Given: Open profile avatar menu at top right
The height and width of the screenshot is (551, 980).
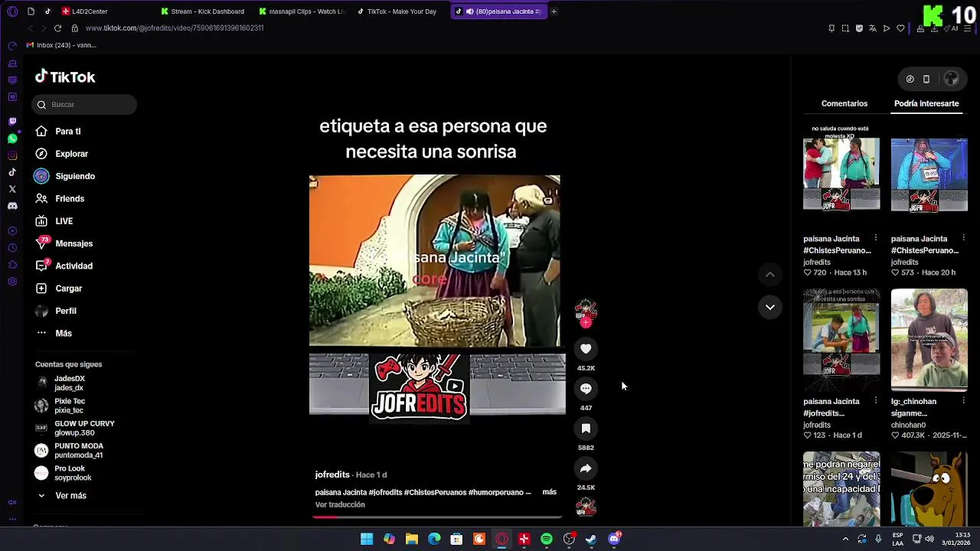Looking at the screenshot, I should tap(951, 79).
